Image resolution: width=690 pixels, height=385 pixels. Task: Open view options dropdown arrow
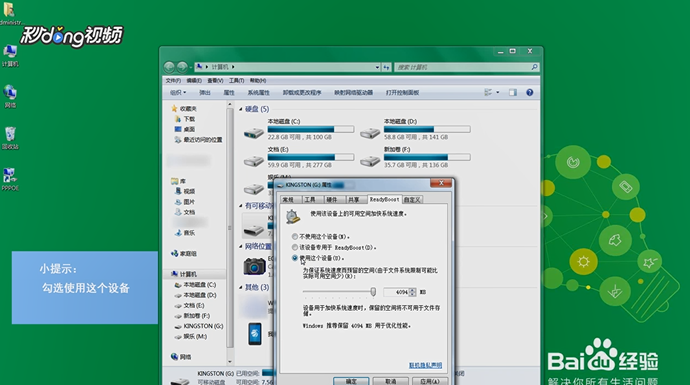498,92
